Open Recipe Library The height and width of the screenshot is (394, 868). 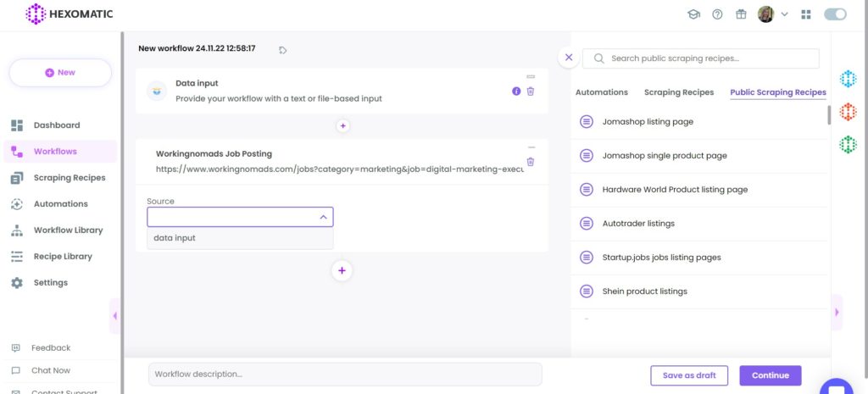click(63, 256)
